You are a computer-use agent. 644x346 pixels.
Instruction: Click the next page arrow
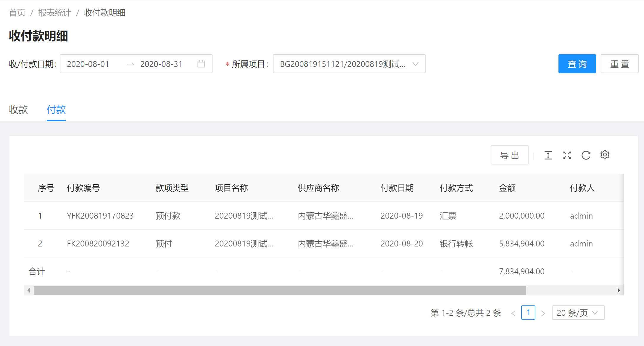click(543, 313)
